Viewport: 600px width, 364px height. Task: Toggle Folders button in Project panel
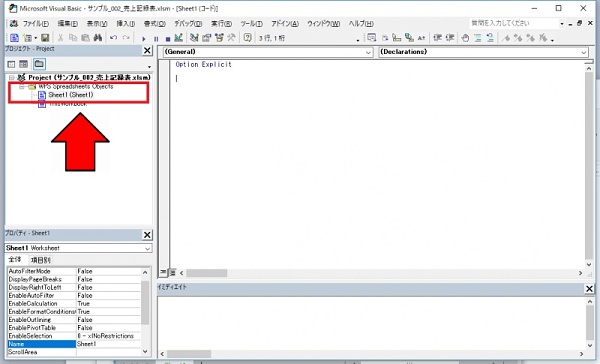click(x=39, y=64)
